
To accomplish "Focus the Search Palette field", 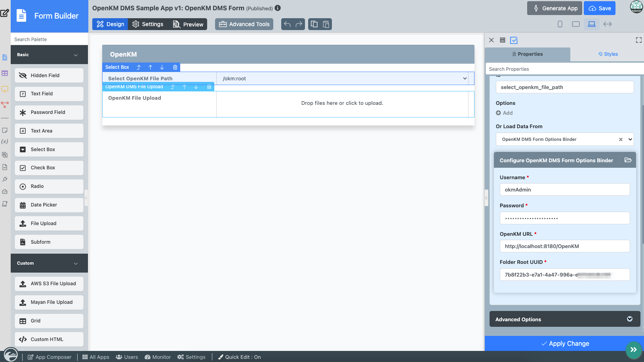I will pos(50,39).
